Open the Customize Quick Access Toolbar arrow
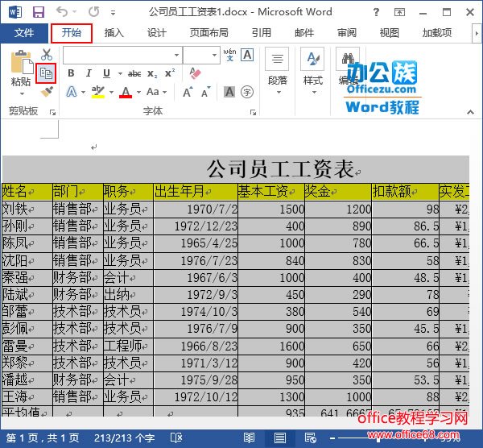Screen dimensions: 483x448 click(x=113, y=13)
